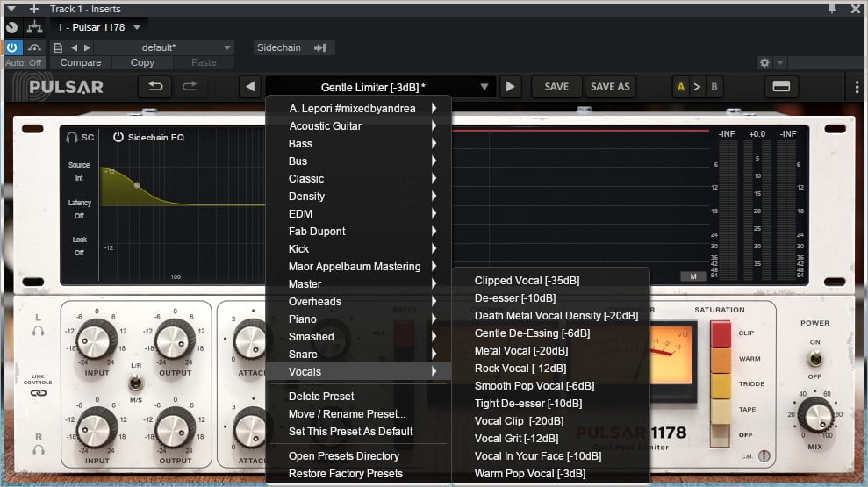Click the sidechain listen headphones icon
The width and height of the screenshot is (868, 487).
coord(72,137)
